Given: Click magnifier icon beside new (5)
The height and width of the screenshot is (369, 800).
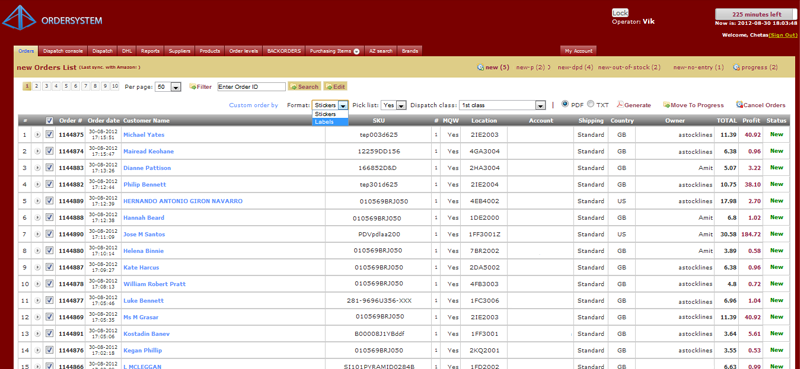Looking at the screenshot, I should (480, 67).
